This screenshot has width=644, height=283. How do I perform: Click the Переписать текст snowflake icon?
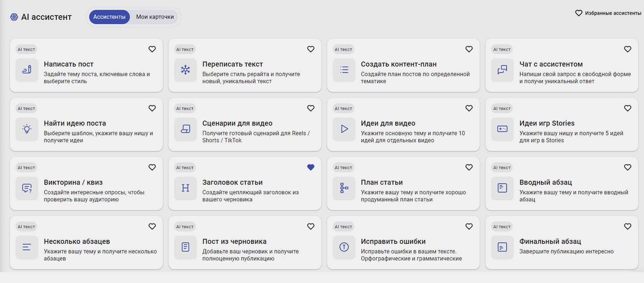tap(185, 70)
